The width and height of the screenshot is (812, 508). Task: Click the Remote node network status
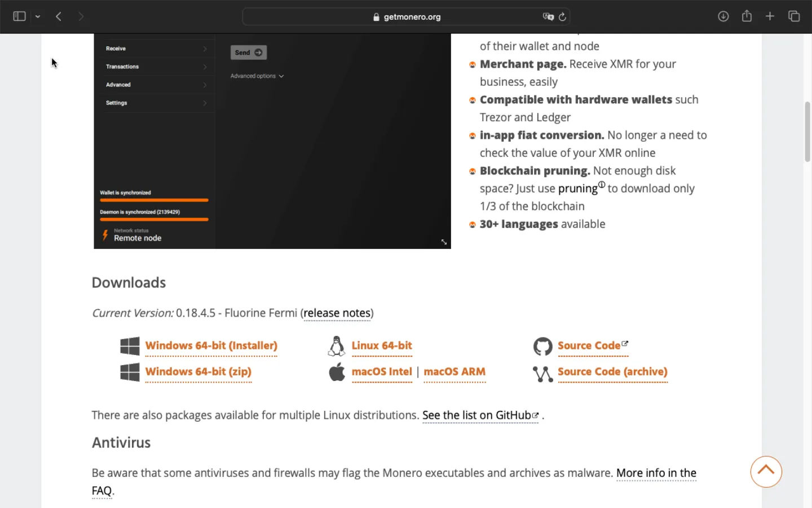[x=138, y=238]
